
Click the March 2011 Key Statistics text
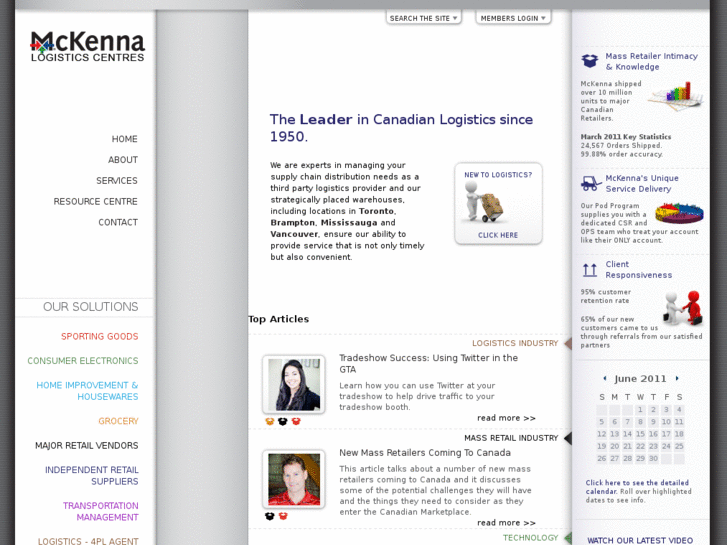tap(626, 137)
